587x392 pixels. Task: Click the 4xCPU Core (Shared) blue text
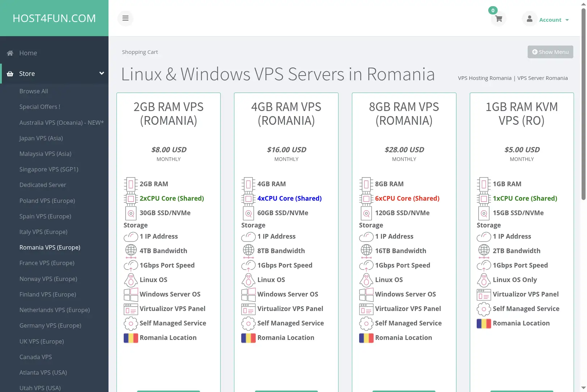coord(289,198)
